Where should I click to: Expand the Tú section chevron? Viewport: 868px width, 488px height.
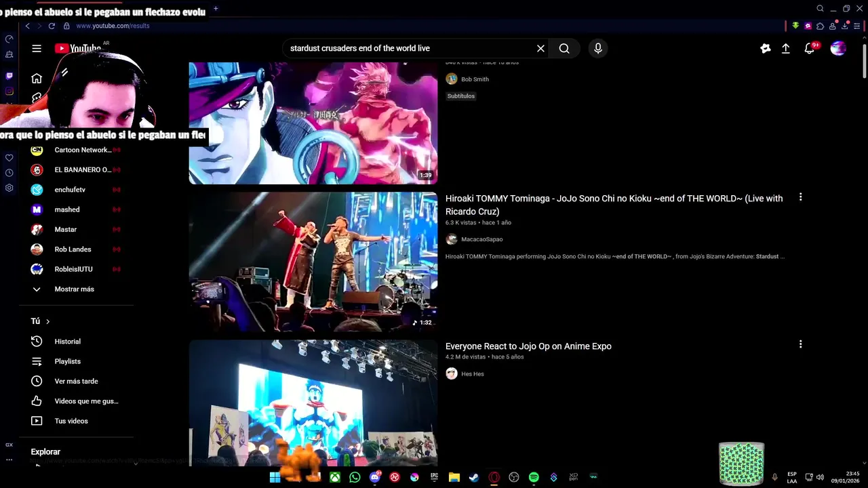pyautogui.click(x=47, y=321)
